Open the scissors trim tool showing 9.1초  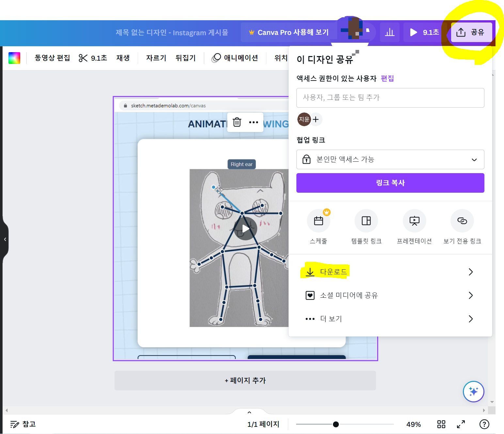tap(92, 58)
